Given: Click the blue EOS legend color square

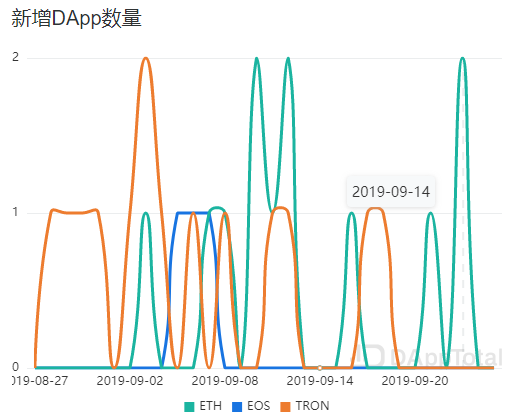Looking at the screenshot, I should (x=237, y=407).
